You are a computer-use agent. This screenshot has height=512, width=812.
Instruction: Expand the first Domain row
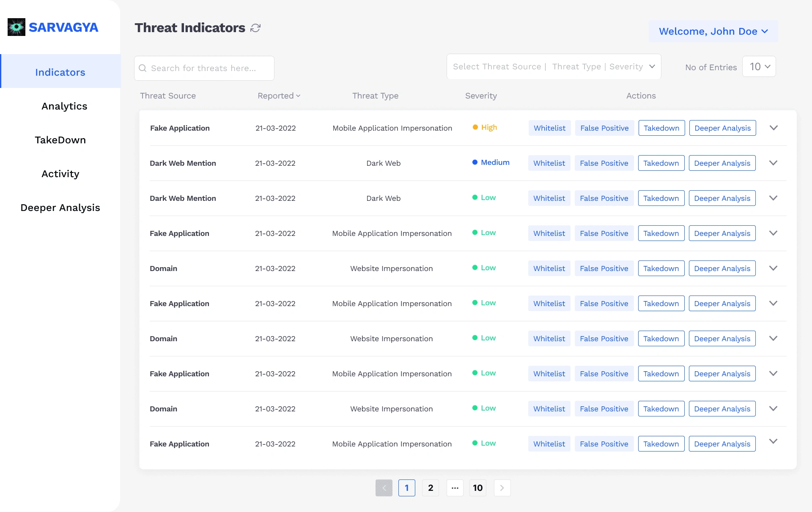tap(773, 268)
